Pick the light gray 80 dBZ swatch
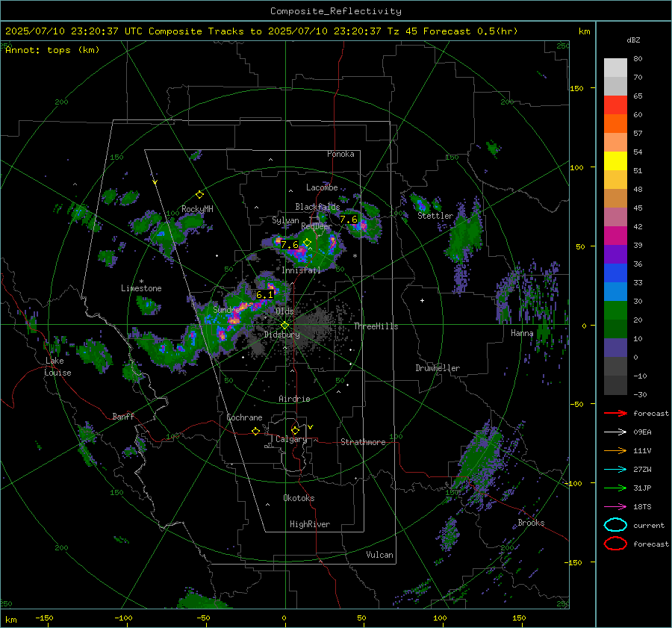 tap(615, 68)
